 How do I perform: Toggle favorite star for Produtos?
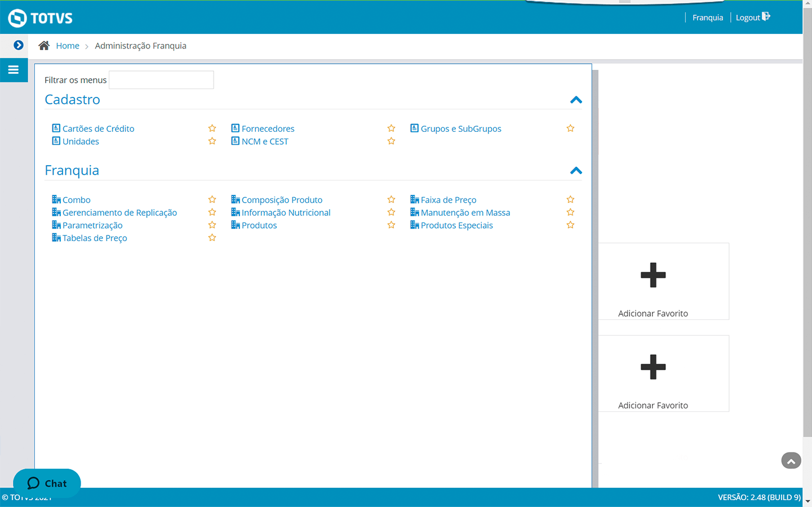(x=391, y=225)
